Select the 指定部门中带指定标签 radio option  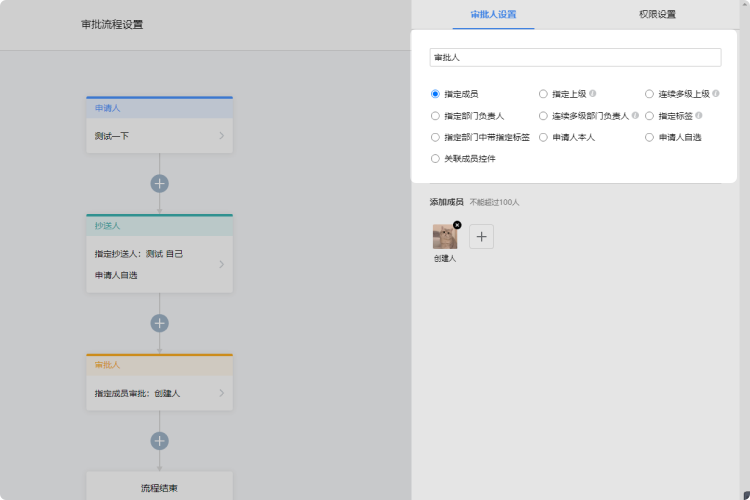pyautogui.click(x=435, y=137)
